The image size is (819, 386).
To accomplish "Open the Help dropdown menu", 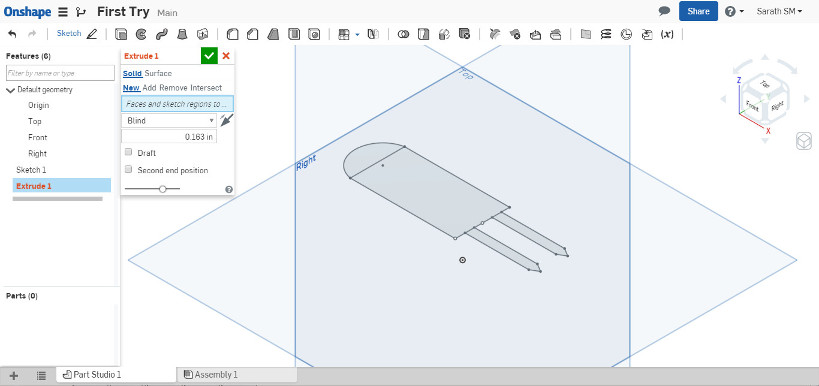I will pyautogui.click(x=734, y=11).
